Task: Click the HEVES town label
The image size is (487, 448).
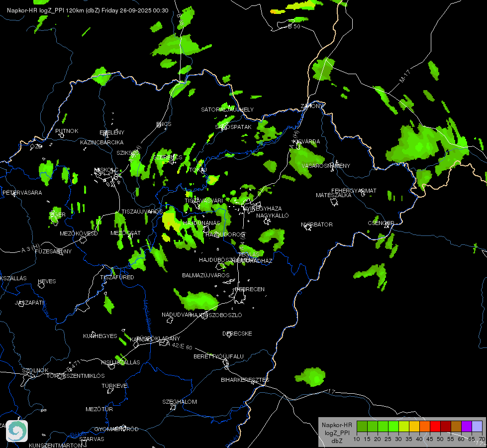Action: [47, 281]
